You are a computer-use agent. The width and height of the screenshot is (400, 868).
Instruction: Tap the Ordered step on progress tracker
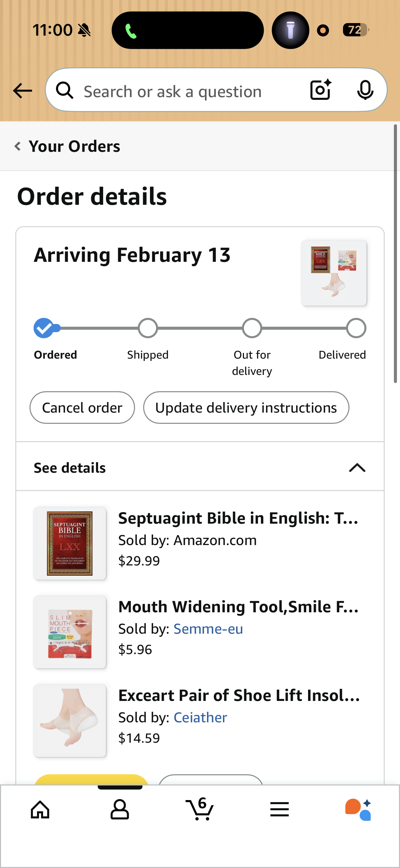tap(44, 328)
